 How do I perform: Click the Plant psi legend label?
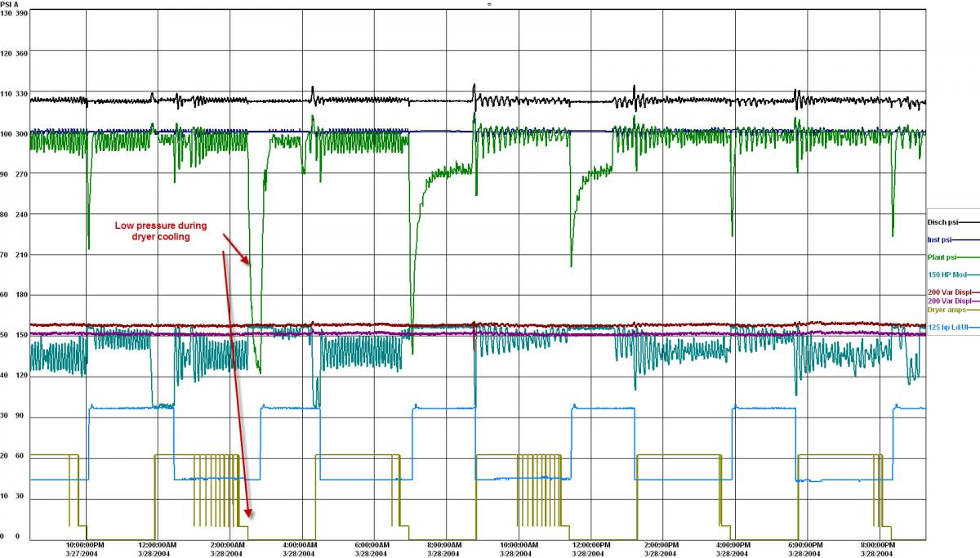(x=942, y=257)
